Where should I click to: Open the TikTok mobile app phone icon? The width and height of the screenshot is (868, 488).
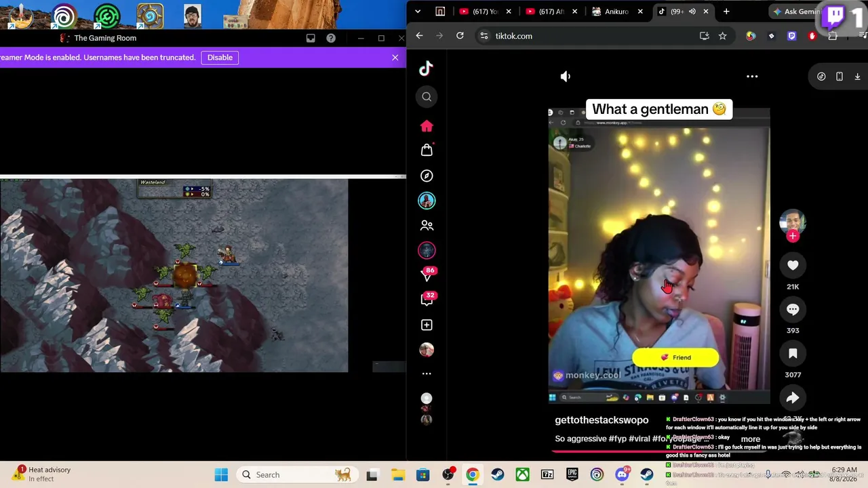point(840,77)
